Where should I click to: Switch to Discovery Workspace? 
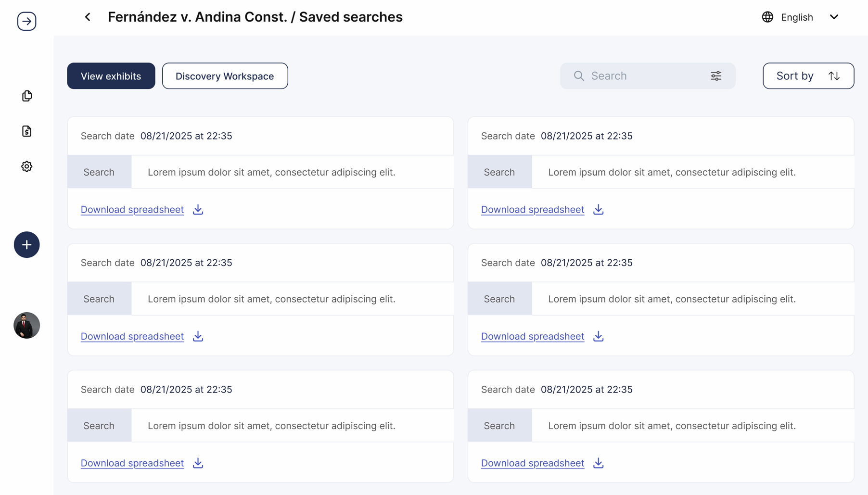[225, 76]
